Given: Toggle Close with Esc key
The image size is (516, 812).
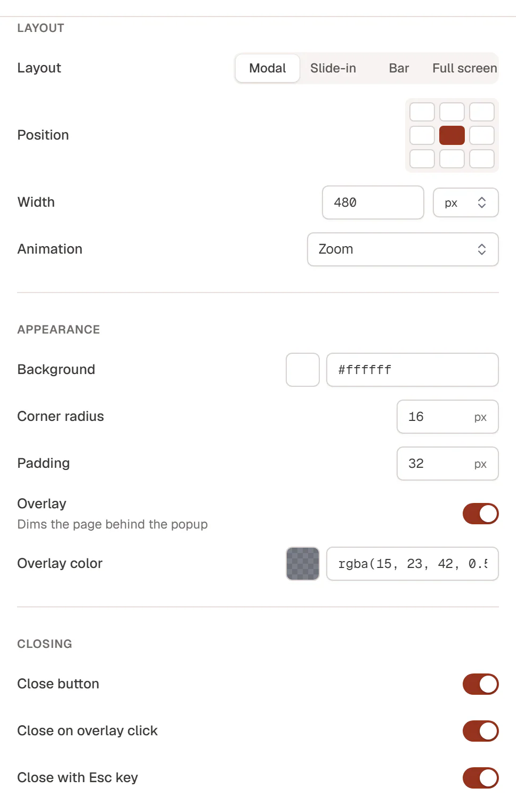Looking at the screenshot, I should (x=481, y=778).
